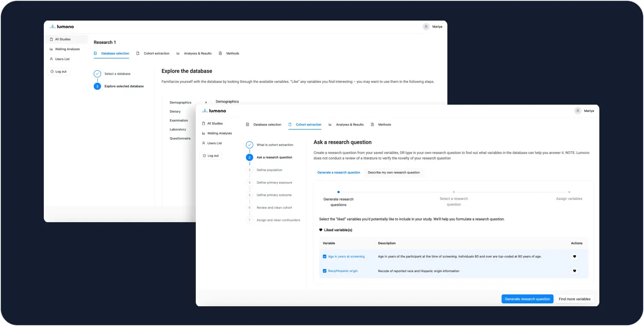
Task: Click the completed checkmark for Select a database
Action: tap(97, 74)
